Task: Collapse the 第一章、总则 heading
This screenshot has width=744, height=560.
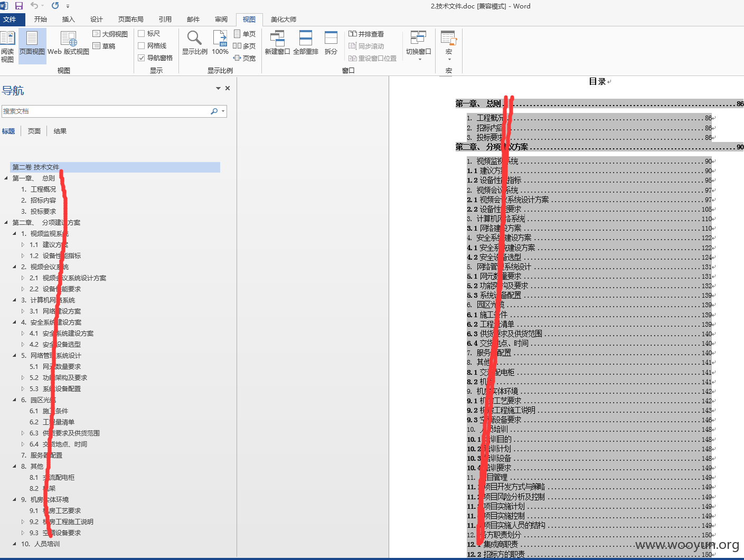Action: tap(6, 178)
